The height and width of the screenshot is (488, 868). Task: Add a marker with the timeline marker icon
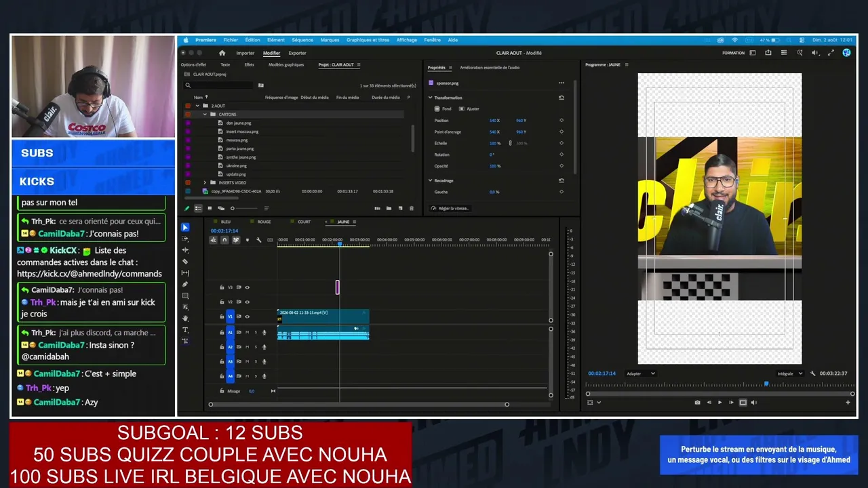click(247, 240)
